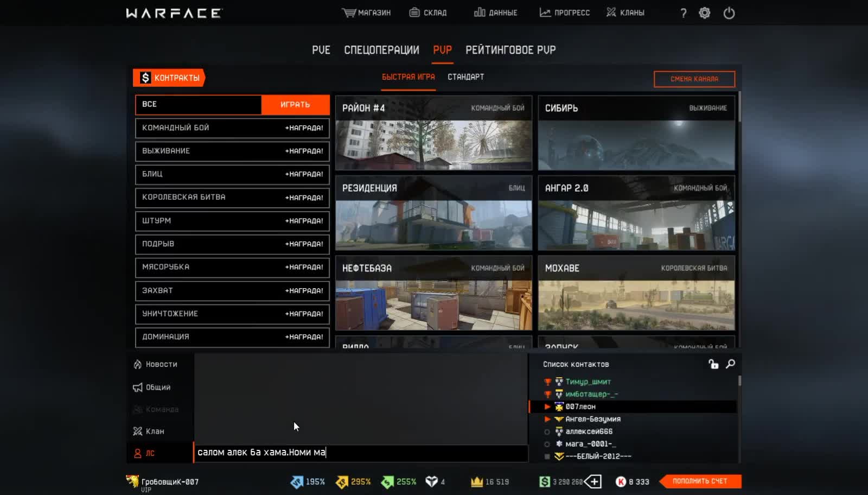Click the plus button beside the 3 290 260 balance

click(x=593, y=481)
